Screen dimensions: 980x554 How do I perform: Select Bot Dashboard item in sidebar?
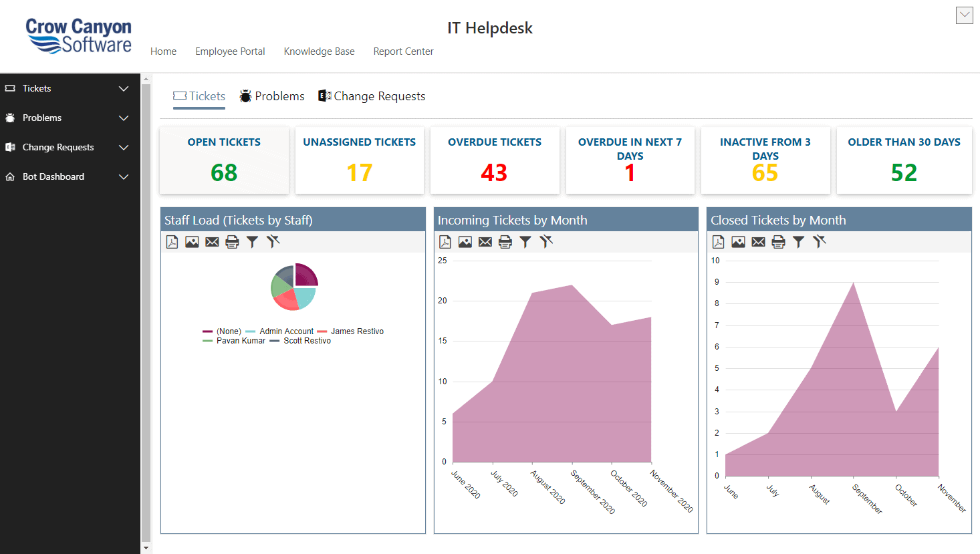click(70, 176)
